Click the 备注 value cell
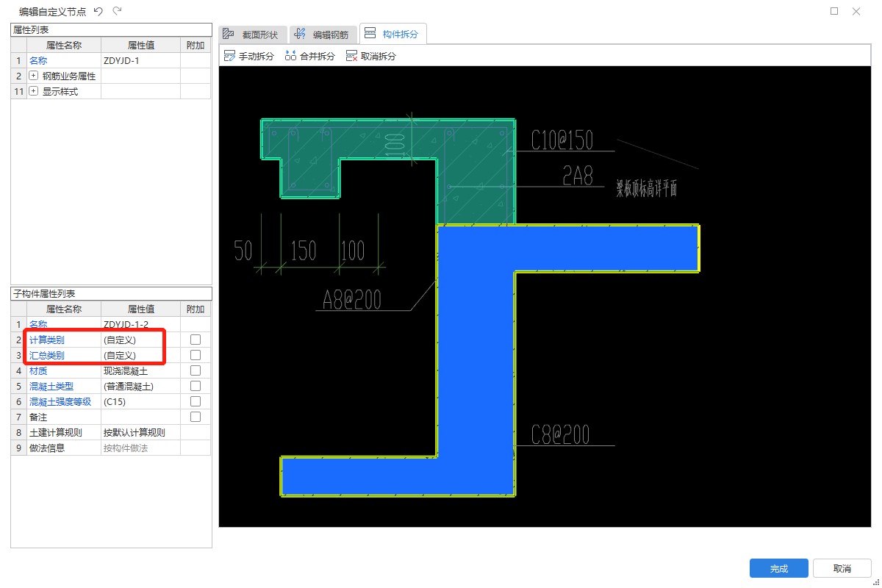 pos(140,417)
